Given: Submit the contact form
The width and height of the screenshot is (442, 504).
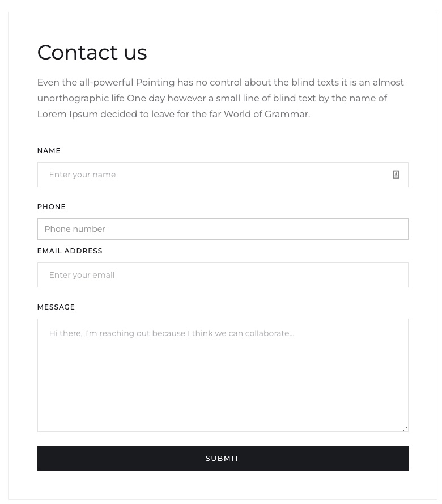Looking at the screenshot, I should tap(223, 458).
